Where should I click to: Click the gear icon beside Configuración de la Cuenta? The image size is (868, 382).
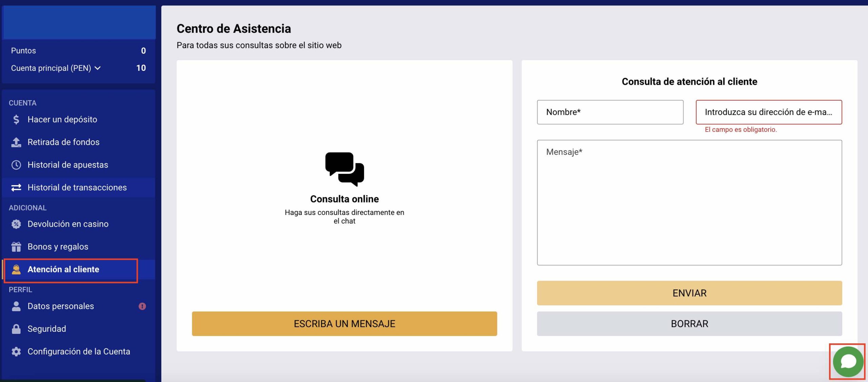coord(16,351)
